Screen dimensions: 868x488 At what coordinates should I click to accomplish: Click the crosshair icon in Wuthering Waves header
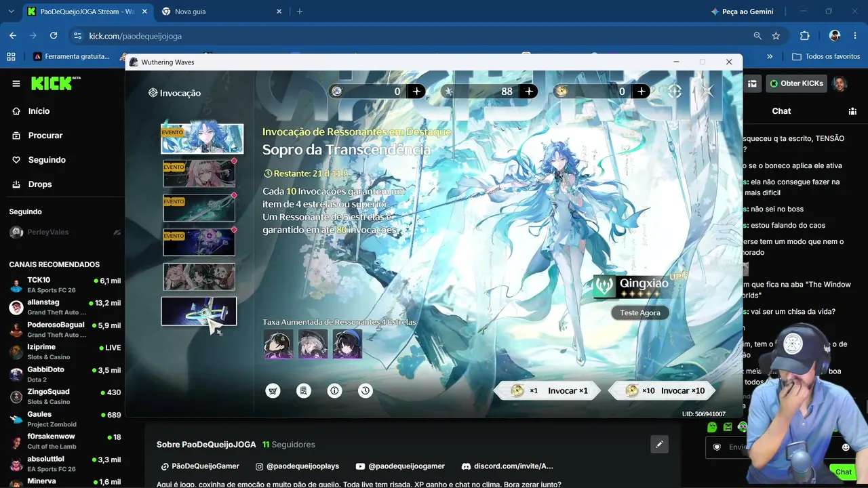(x=675, y=91)
